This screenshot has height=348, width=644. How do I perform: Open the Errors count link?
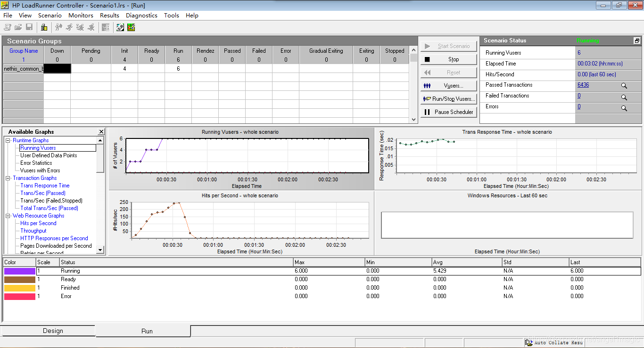coord(579,106)
